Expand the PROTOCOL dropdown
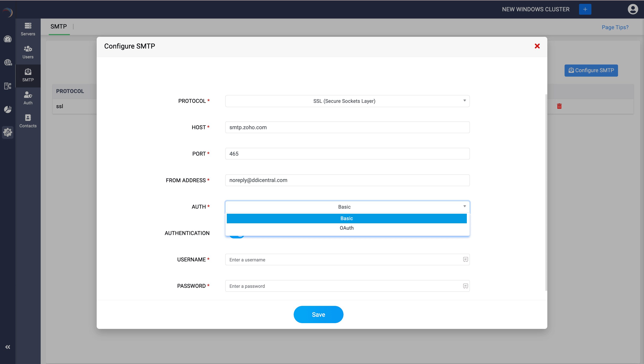Image resolution: width=644 pixels, height=364 pixels. pyautogui.click(x=347, y=101)
